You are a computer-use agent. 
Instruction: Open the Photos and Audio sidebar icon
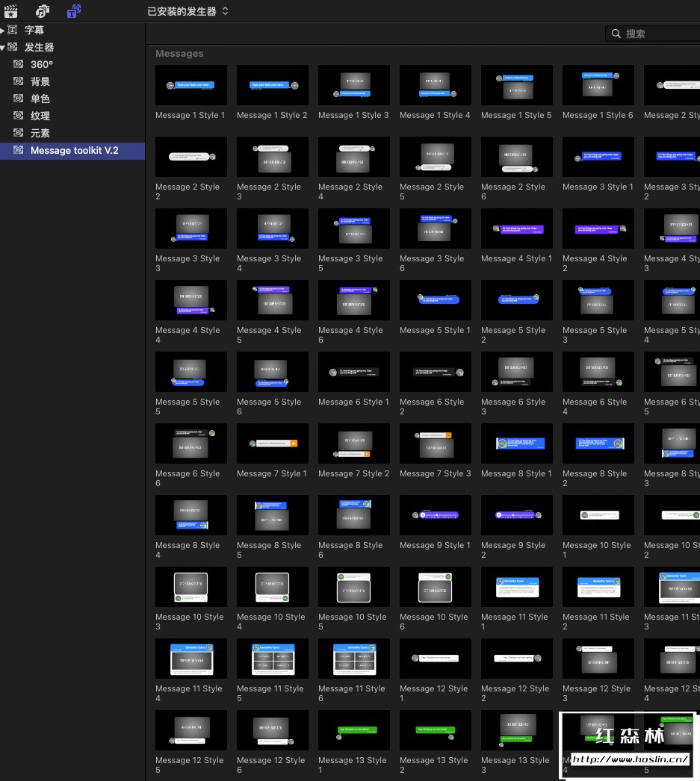(43, 10)
